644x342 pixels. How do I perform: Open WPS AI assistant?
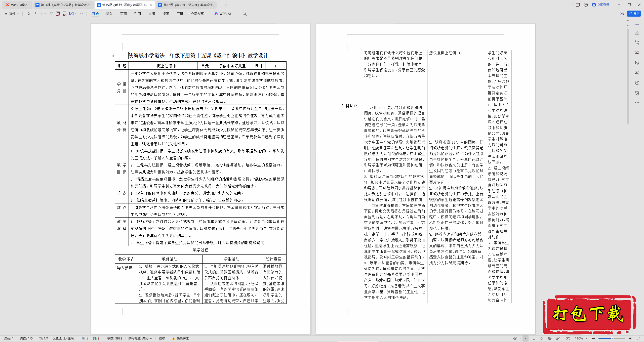click(x=223, y=14)
